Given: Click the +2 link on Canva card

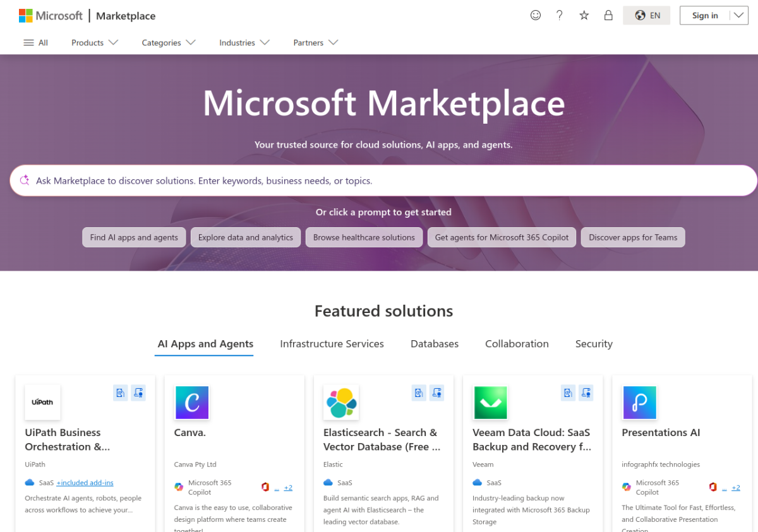Looking at the screenshot, I should click(288, 488).
